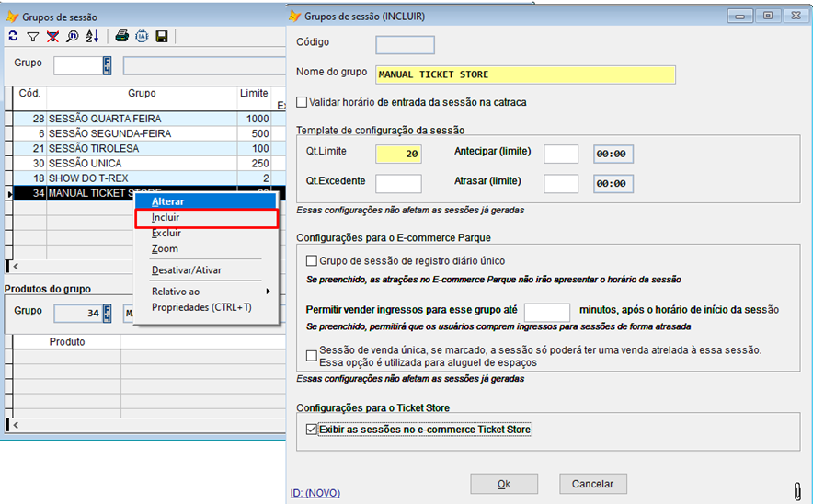The height and width of the screenshot is (504, 813).
Task: Open the filter funnel tool
Action: coord(32,37)
